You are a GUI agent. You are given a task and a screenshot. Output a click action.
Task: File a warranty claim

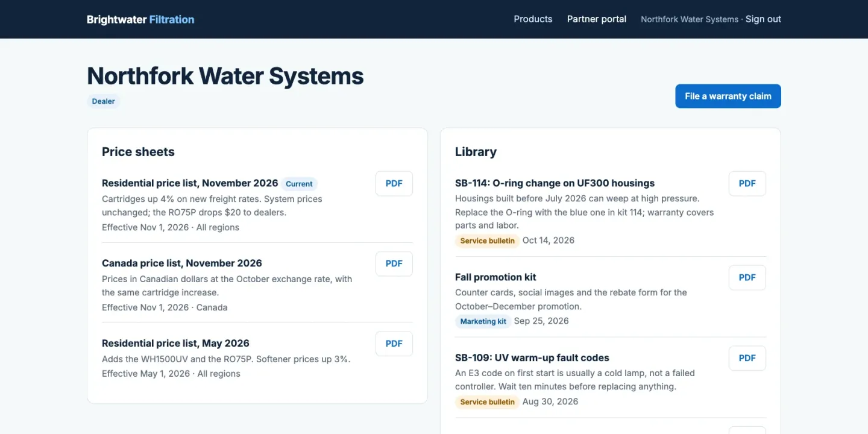point(728,96)
